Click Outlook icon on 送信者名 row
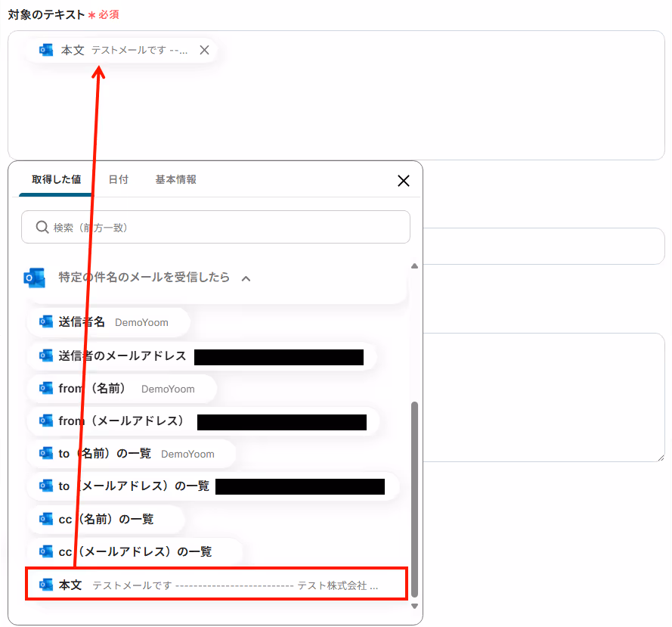Viewport: 672px width, 627px height. (46, 321)
